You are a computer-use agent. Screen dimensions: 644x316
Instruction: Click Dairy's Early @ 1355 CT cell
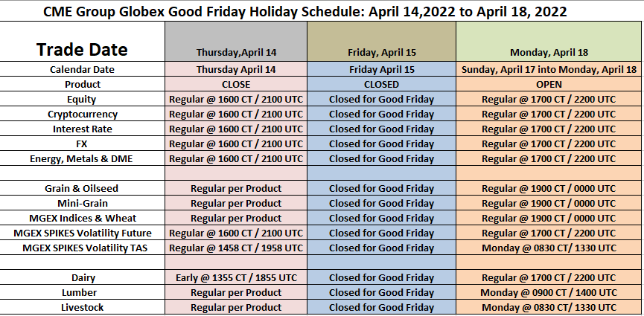(x=235, y=277)
